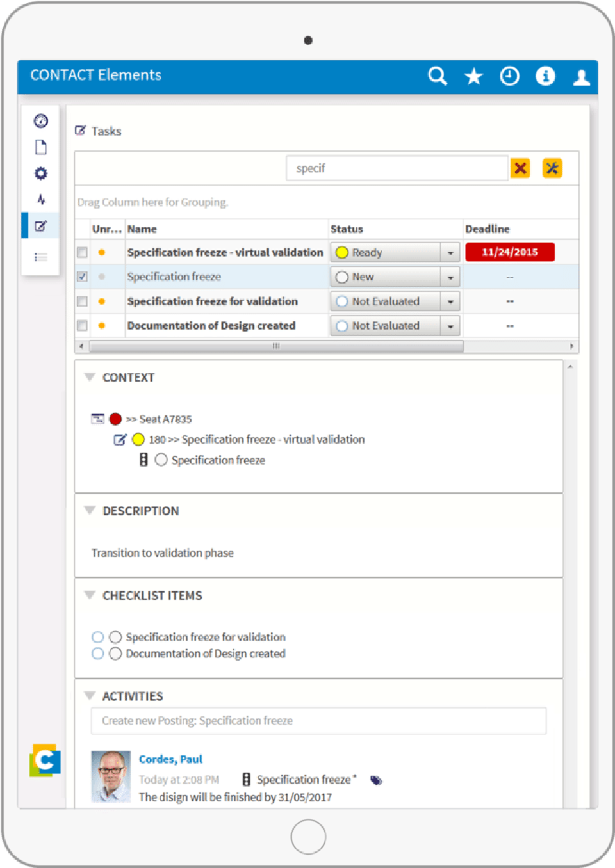
Task: Check the Specification freeze for validation row
Action: 82,301
